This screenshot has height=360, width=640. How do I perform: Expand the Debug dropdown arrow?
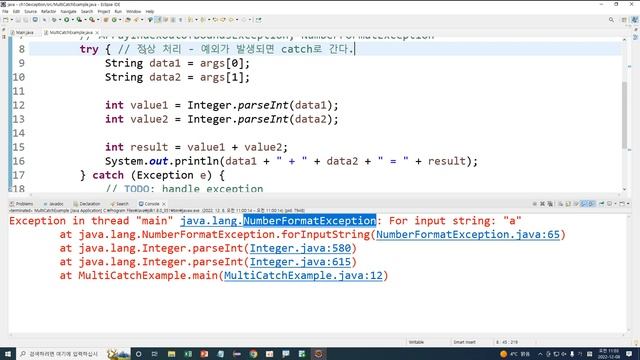point(60,20)
